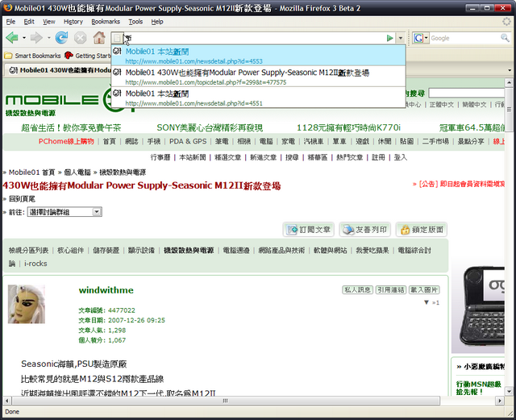Image resolution: width=516 pixels, height=420 pixels.
Task: Open the History menu
Action: pos(73,22)
